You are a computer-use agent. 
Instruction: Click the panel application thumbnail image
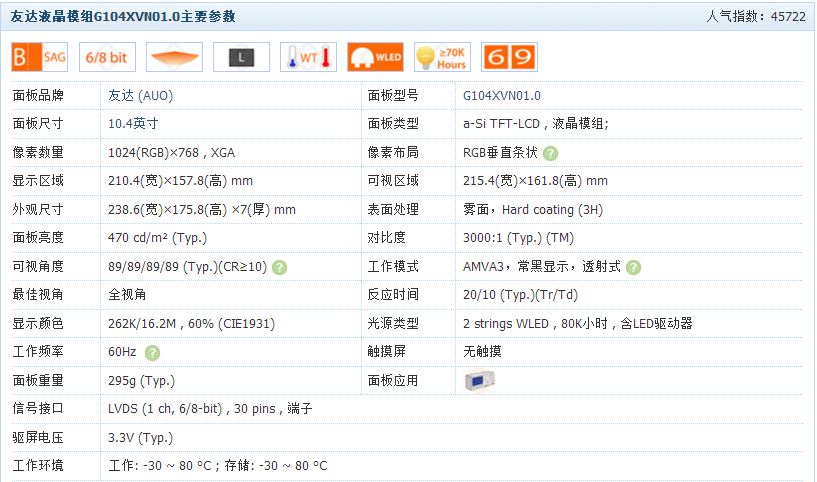click(480, 380)
